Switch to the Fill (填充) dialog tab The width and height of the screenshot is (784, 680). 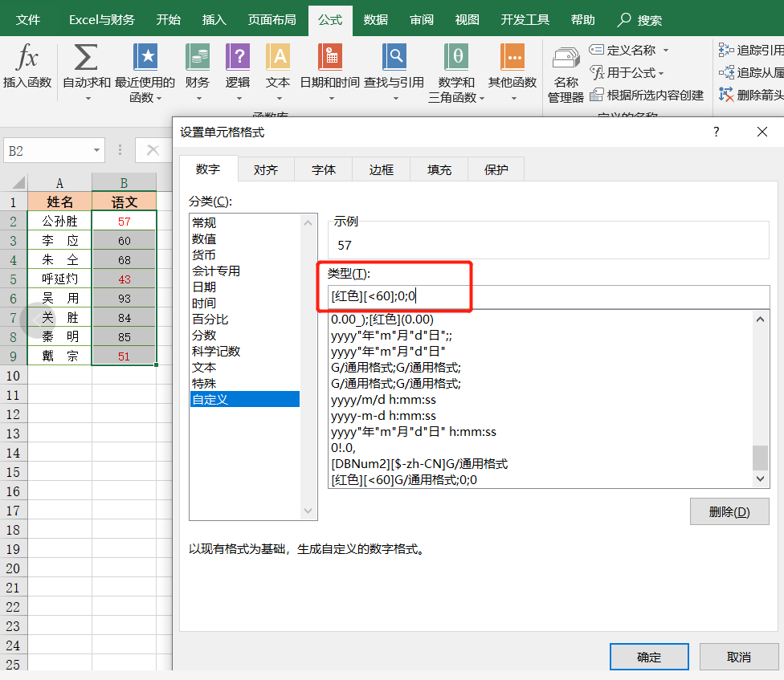(x=439, y=170)
